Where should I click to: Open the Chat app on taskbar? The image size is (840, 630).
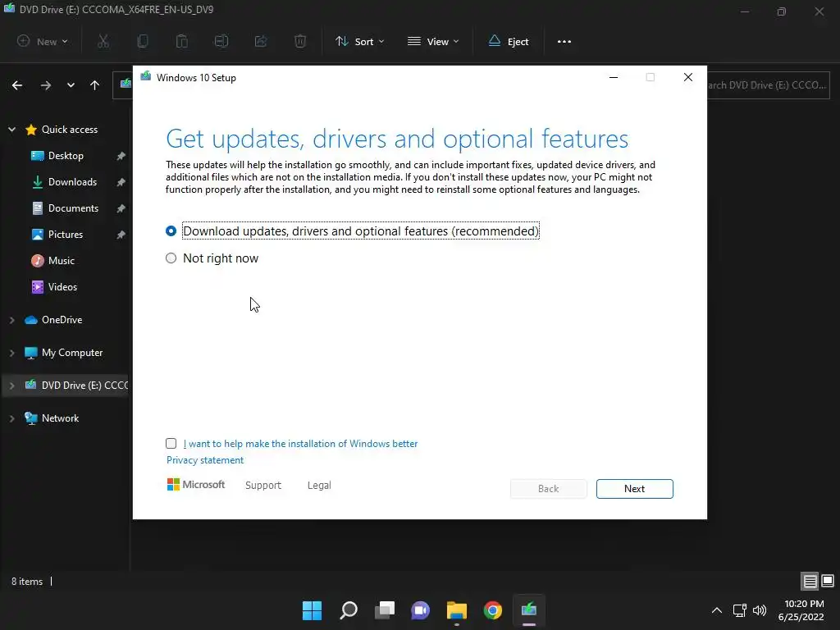(421, 610)
